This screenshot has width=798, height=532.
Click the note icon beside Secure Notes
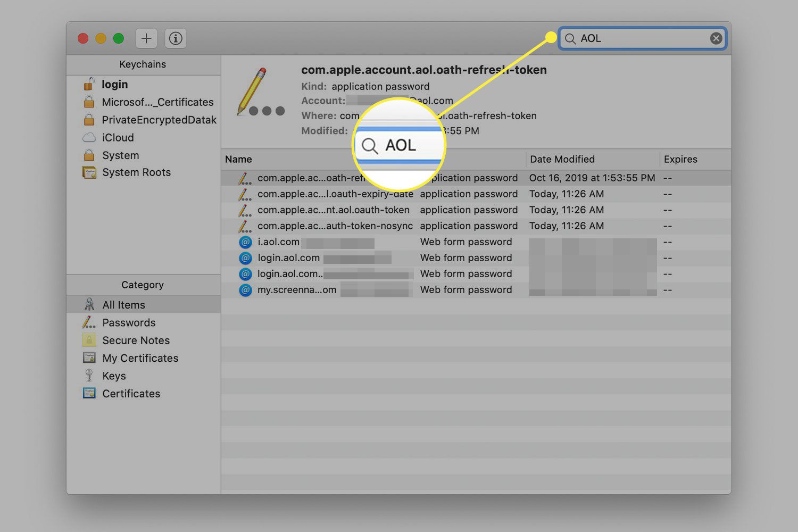click(89, 340)
